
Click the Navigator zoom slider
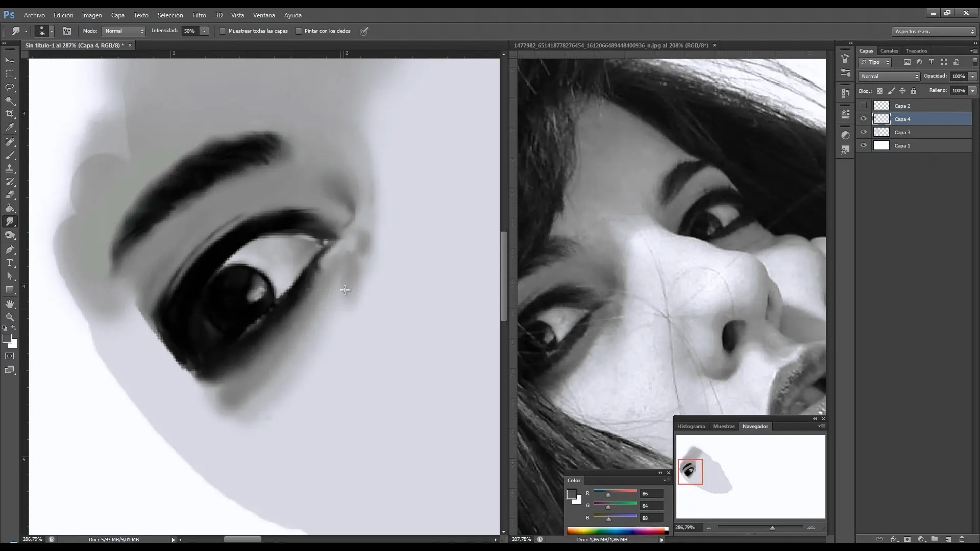[x=772, y=528]
